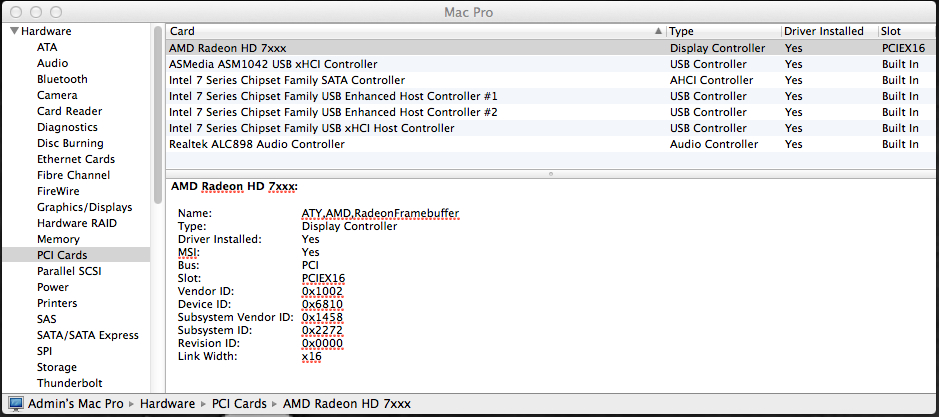Click the AHCI Controller type cell
The image size is (939, 417).
[711, 80]
